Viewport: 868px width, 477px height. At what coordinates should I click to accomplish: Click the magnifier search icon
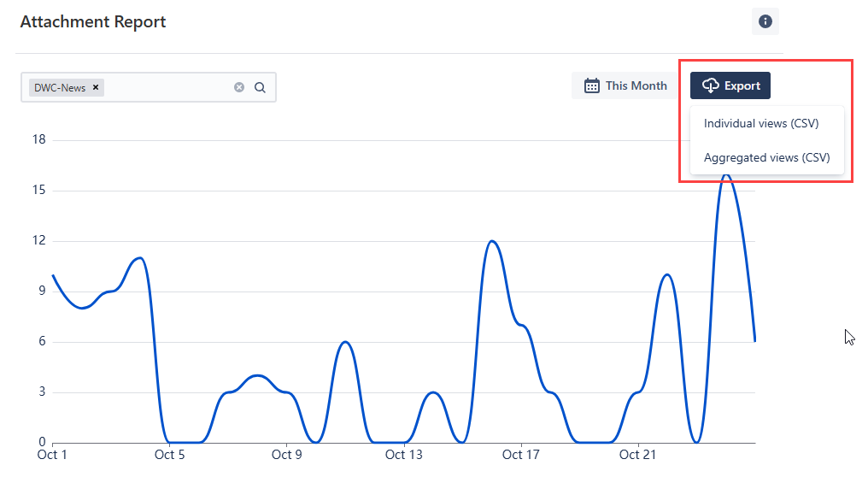click(x=260, y=87)
